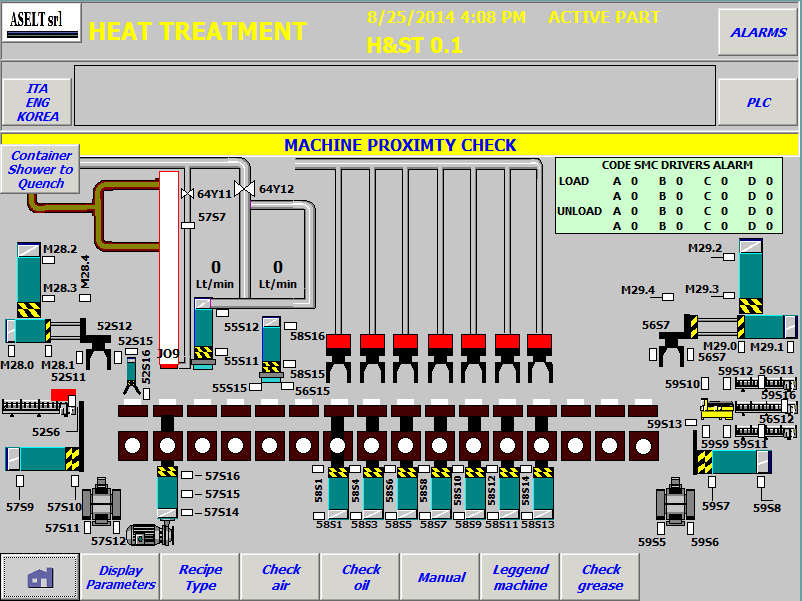
Task: Open Leggend machine page
Action: coord(520,576)
